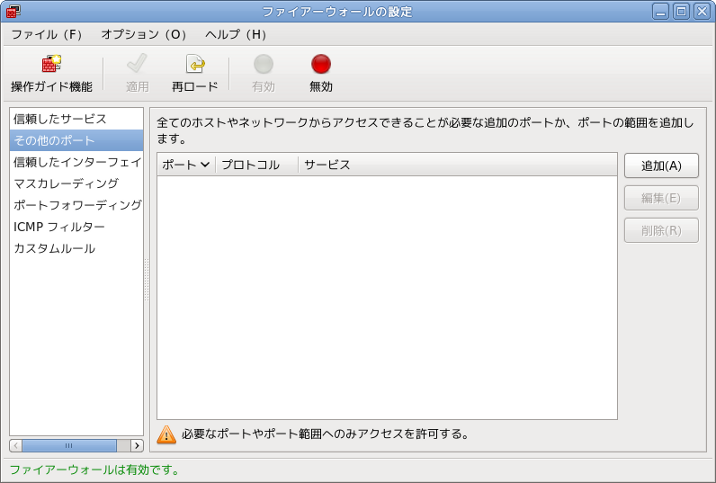Click the プロトコル column header

(x=257, y=165)
